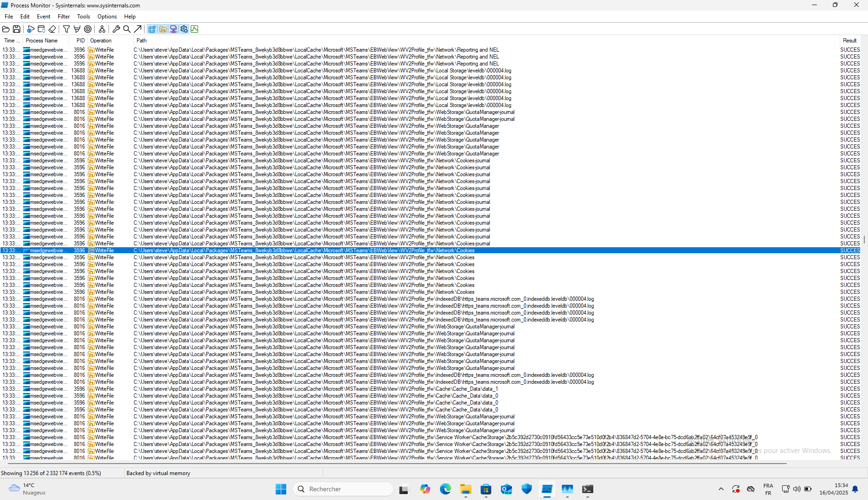Toggle Show Network Activity
The image size is (868, 500).
(x=174, y=29)
